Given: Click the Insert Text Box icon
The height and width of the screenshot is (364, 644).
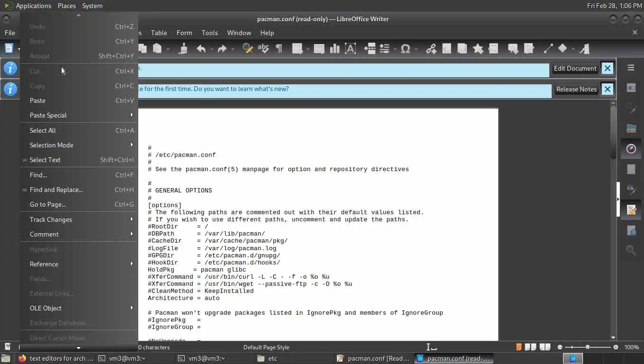Looking at the screenshot, I should pyautogui.click(x=350, y=48).
